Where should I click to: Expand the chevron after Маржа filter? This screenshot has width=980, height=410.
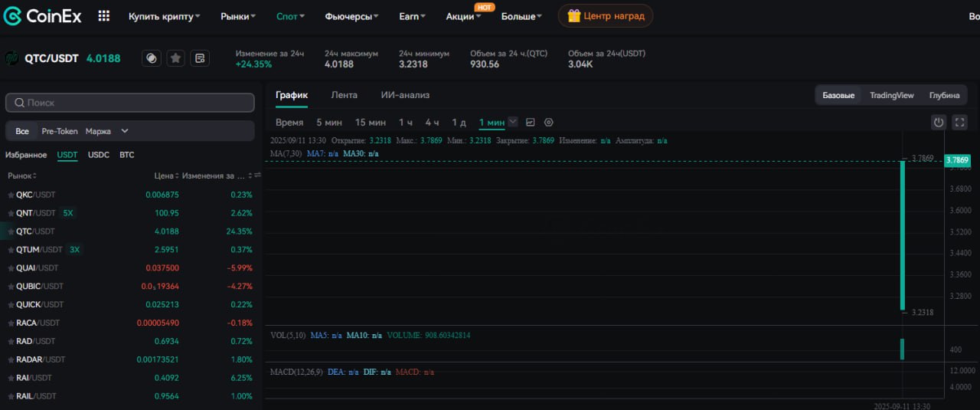[x=125, y=131]
